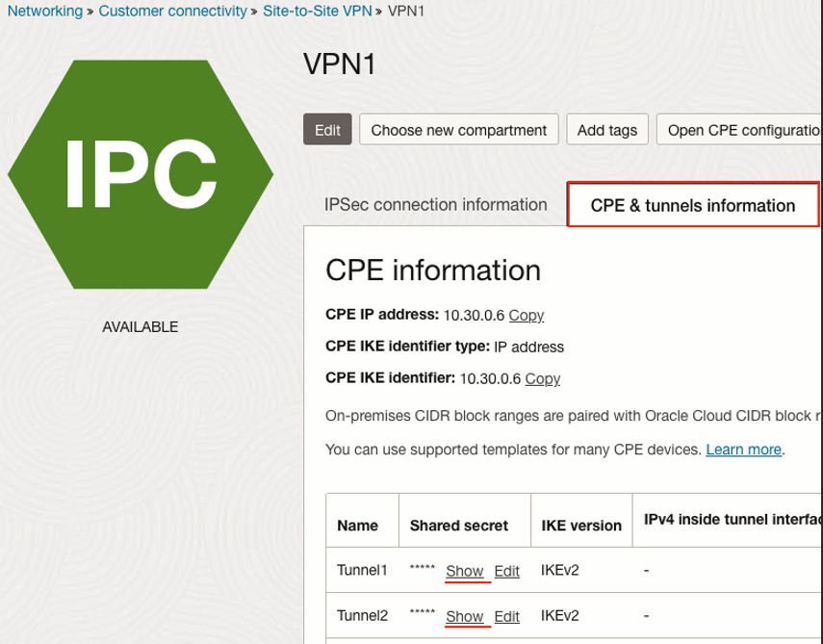Click the green IPC hexagon status icon
Image resolution: width=823 pixels, height=644 pixels.
[x=141, y=173]
